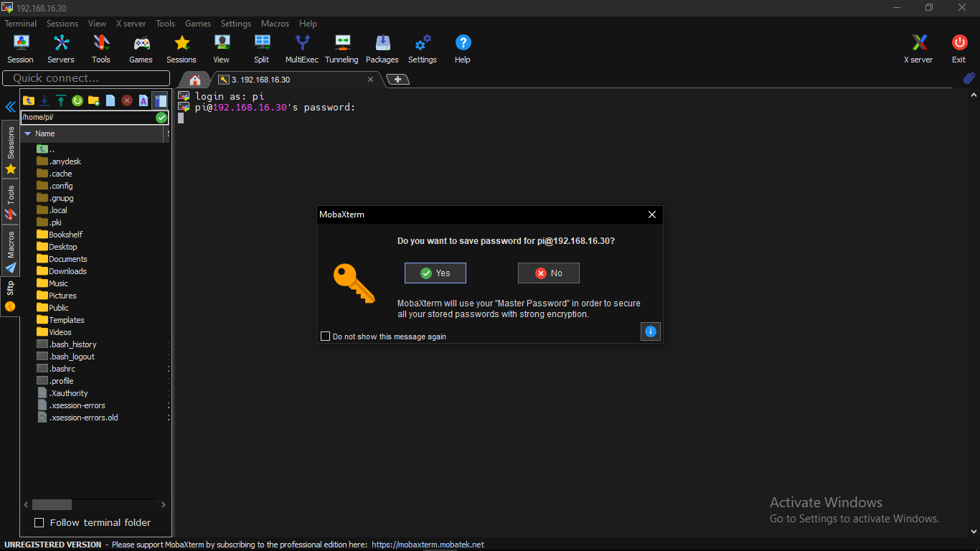Screen dimensions: 980x551
Task: Open a new tab with plus button
Action: [397, 80]
